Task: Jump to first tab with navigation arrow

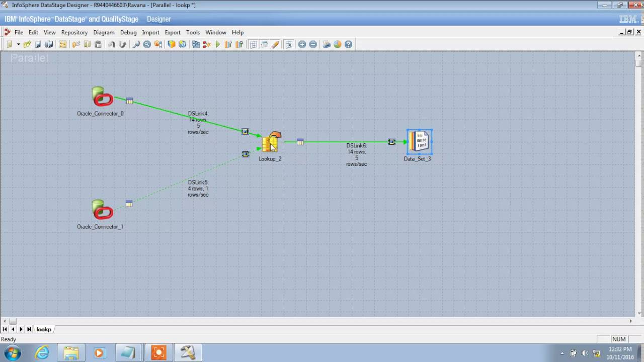Action: (5, 329)
